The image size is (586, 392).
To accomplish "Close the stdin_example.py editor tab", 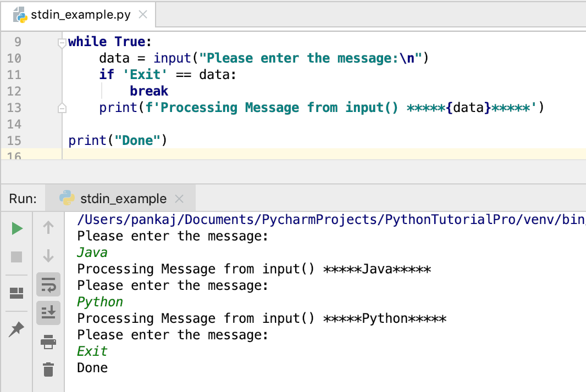I will (143, 15).
